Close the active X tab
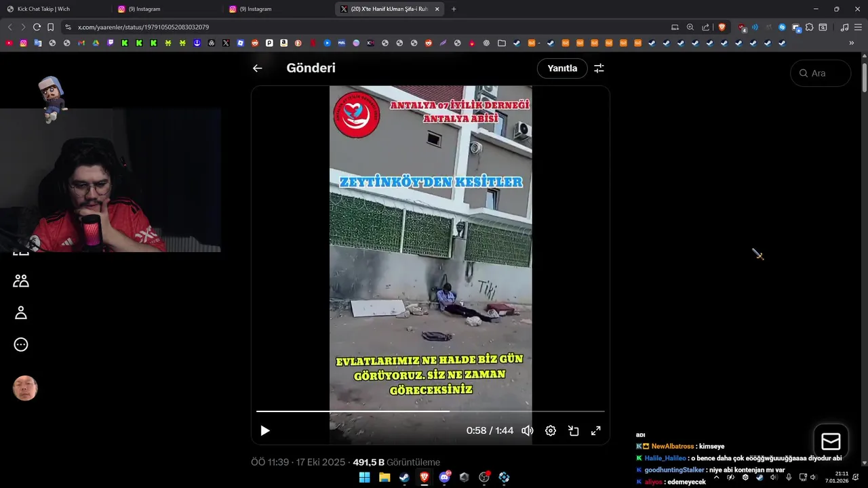 437,9
